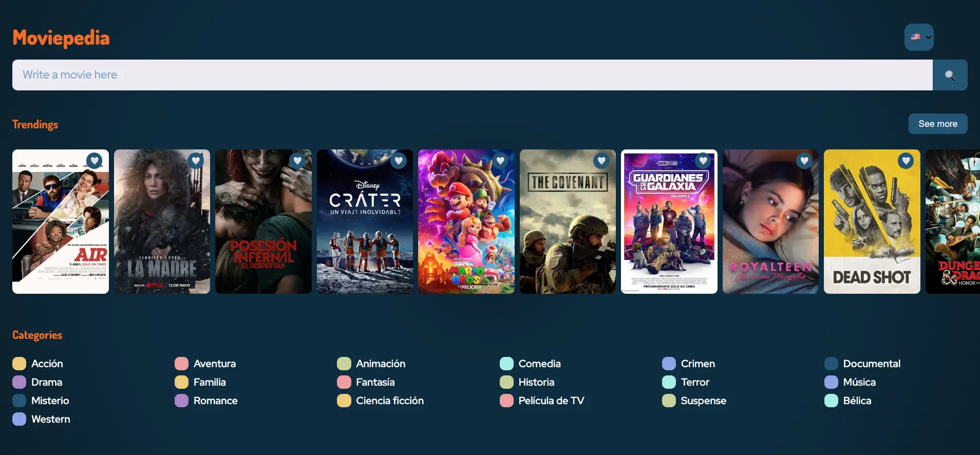The width and height of the screenshot is (980, 455).
Task: Open the Disney Cráter movie poster
Action: pos(365,221)
